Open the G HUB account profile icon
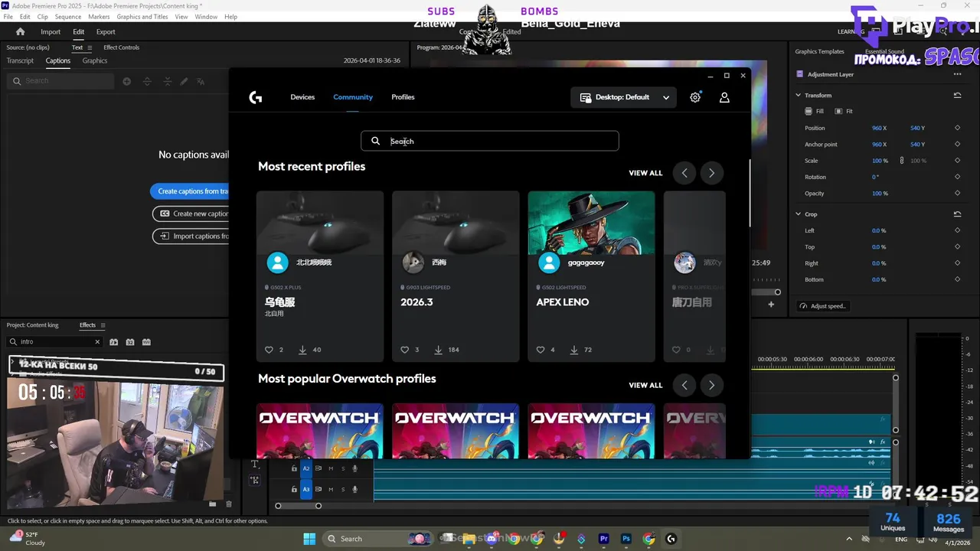980x551 pixels. 724,97
